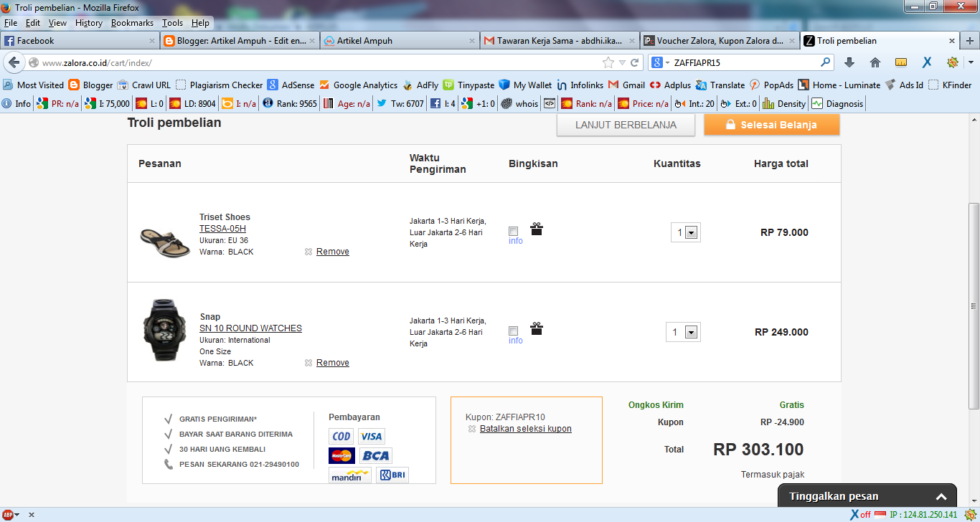Remove Snap watch from the cart
The image size is (980, 522).
pyautogui.click(x=333, y=363)
